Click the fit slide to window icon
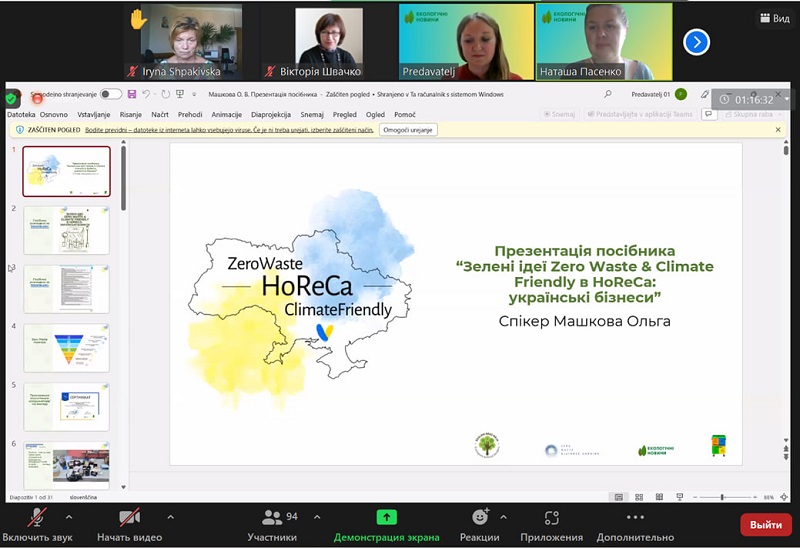This screenshot has height=548, width=800. tap(784, 497)
